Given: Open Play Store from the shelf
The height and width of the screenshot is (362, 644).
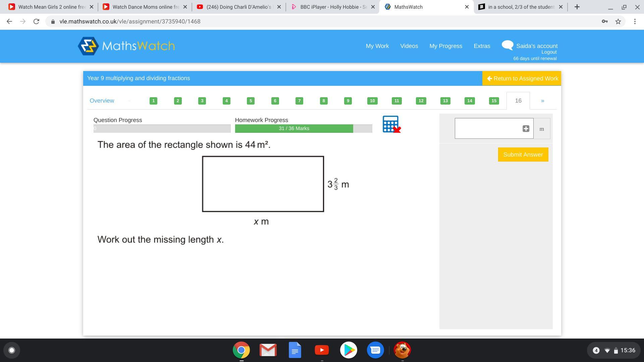Looking at the screenshot, I should (x=348, y=350).
